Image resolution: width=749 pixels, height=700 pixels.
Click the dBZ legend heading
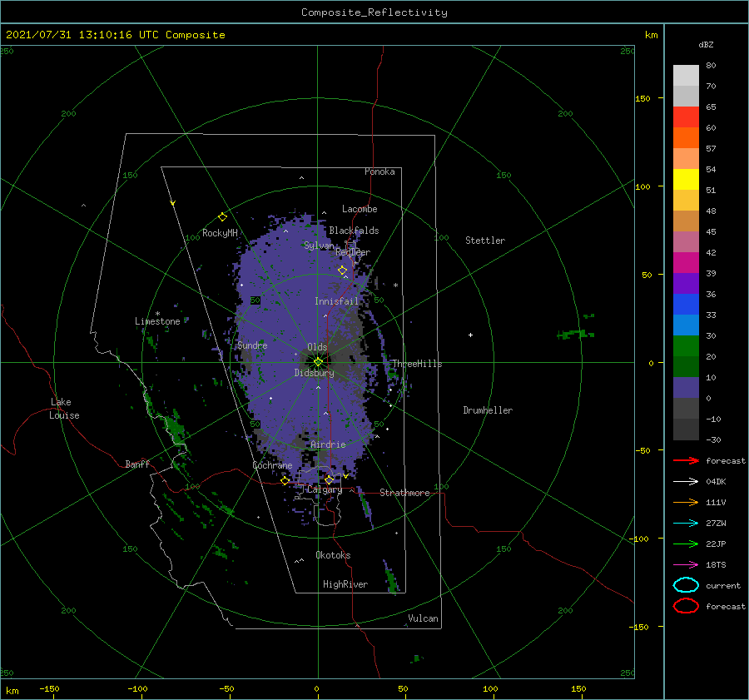click(706, 44)
